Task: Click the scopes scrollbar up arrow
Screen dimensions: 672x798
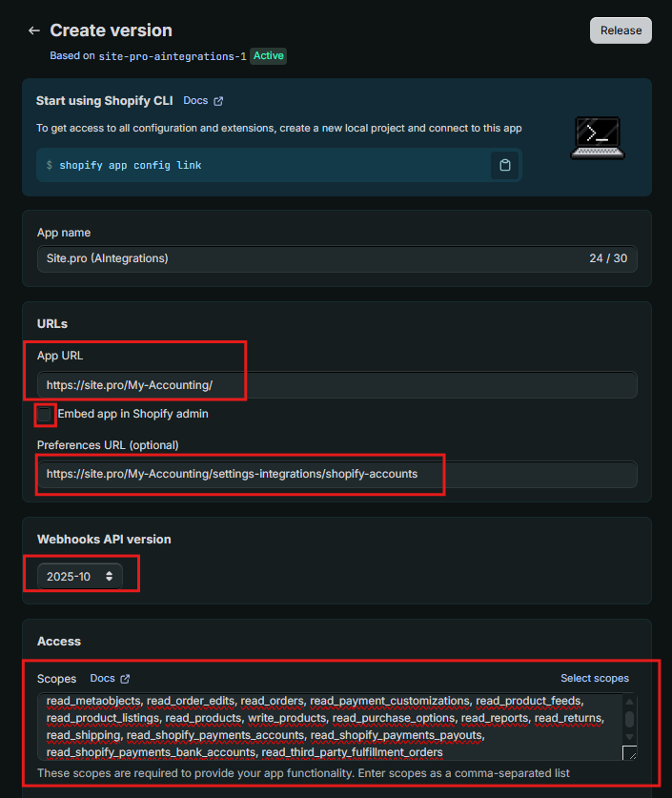Action: click(x=629, y=702)
